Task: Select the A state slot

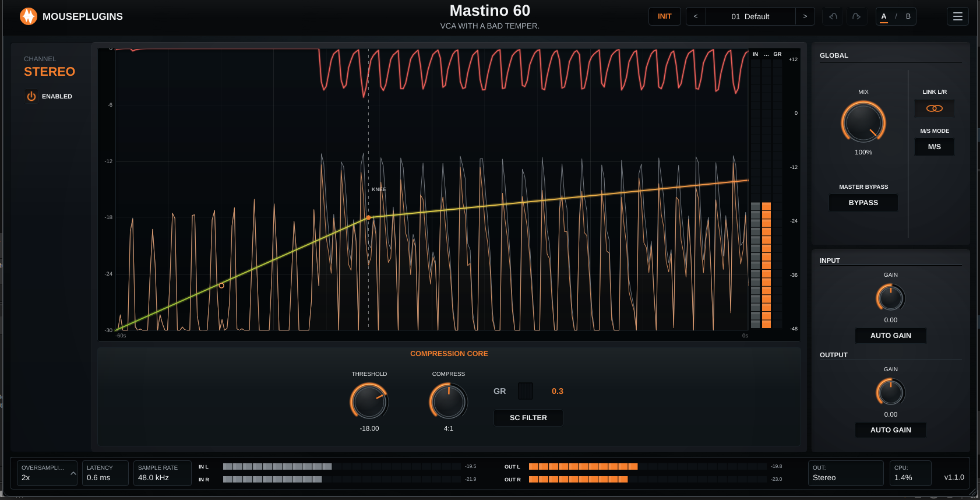Action: [884, 16]
